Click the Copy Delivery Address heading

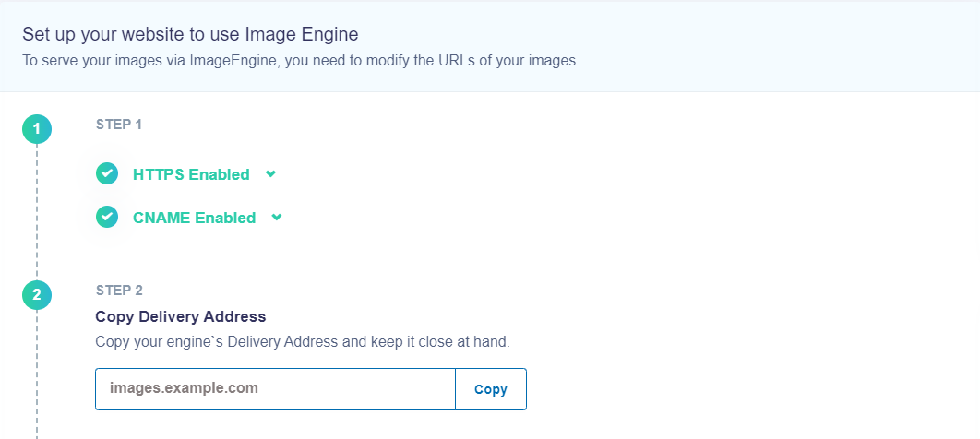(x=181, y=316)
